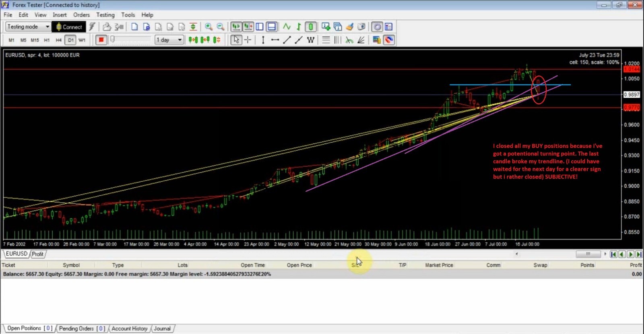The image size is (644, 334).
Task: Open the Pending Orders tab
Action: pos(82,328)
